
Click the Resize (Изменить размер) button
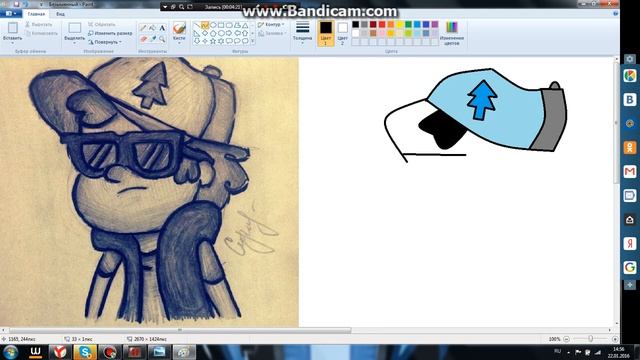pyautogui.click(x=110, y=33)
